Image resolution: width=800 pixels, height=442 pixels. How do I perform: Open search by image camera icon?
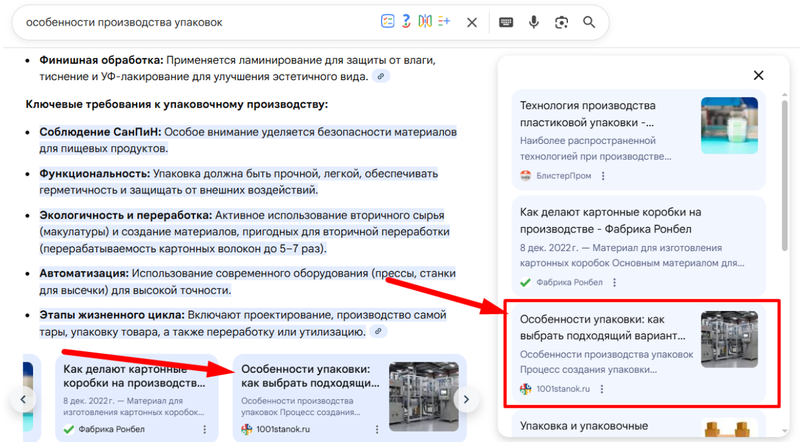click(561, 22)
